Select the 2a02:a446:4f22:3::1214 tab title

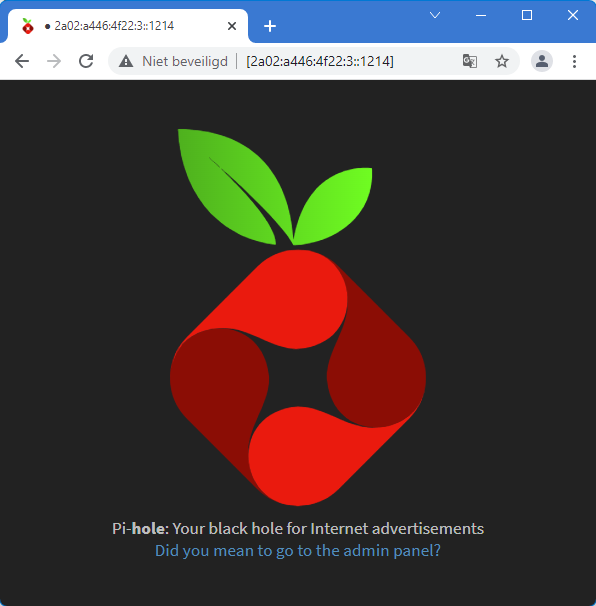pyautogui.click(x=114, y=26)
